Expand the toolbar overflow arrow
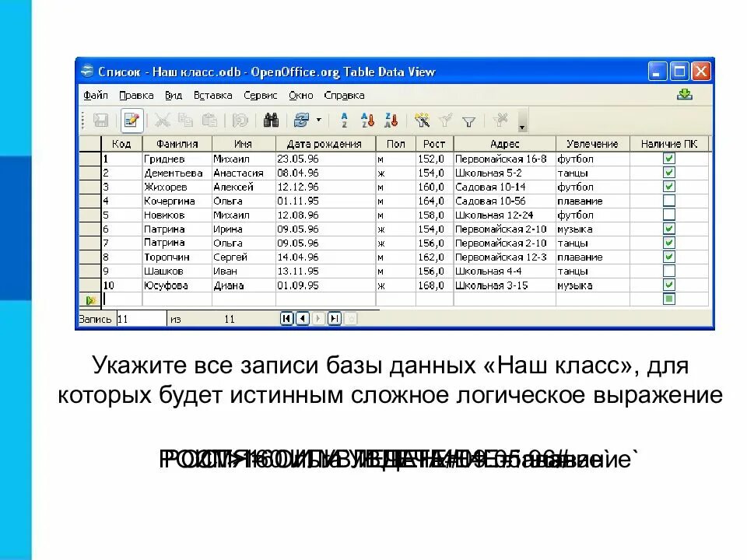Image resolution: width=747 pixels, height=560 pixels. click(x=522, y=121)
